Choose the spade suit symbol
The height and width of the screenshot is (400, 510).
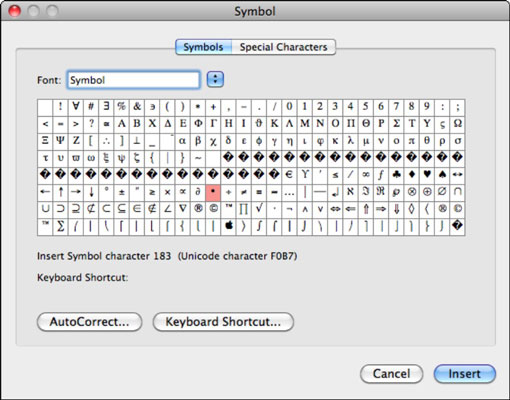click(x=442, y=175)
